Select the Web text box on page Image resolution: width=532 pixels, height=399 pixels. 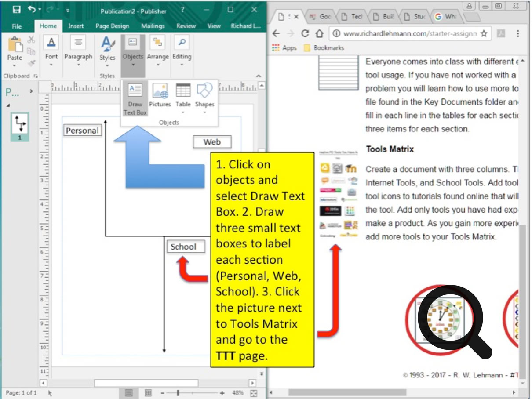pyautogui.click(x=212, y=142)
